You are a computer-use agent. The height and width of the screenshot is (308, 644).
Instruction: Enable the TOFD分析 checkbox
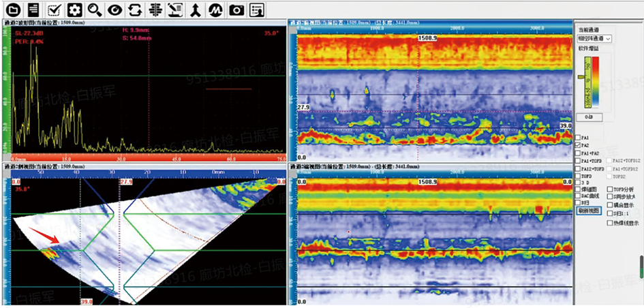609,189
